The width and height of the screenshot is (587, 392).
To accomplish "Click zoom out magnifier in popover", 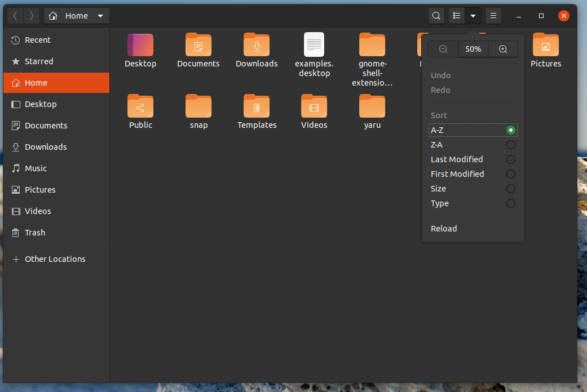I will pyautogui.click(x=443, y=49).
